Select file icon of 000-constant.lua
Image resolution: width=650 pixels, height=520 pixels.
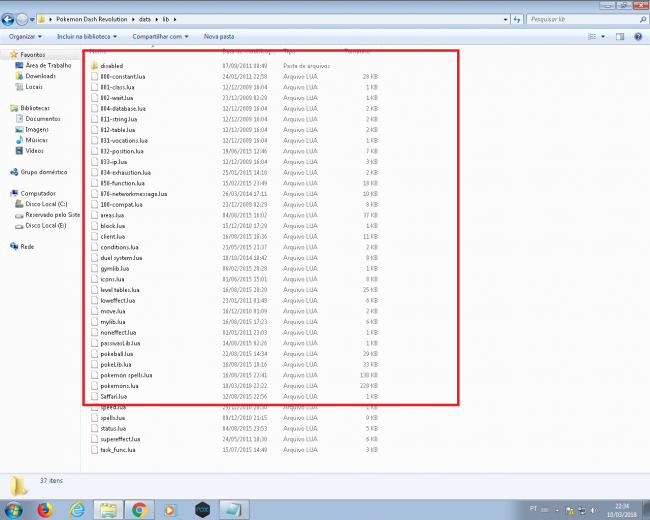(x=94, y=76)
